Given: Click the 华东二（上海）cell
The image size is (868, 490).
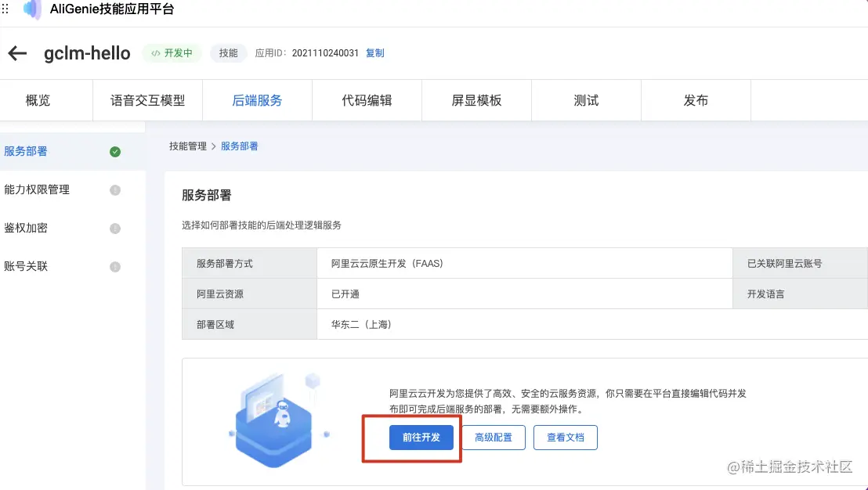Looking at the screenshot, I should [x=592, y=324].
